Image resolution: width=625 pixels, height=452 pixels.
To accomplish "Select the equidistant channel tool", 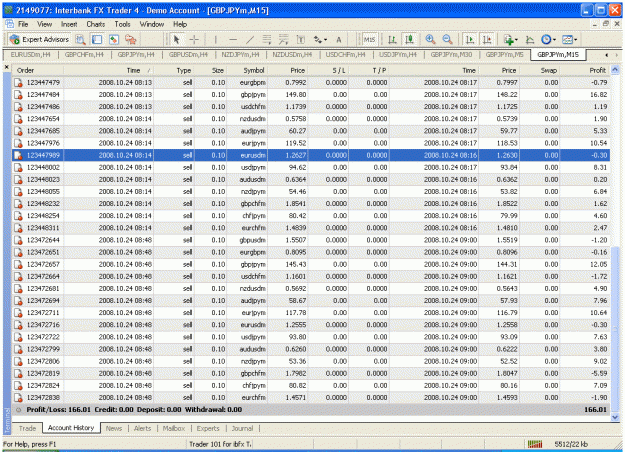I will [267, 39].
